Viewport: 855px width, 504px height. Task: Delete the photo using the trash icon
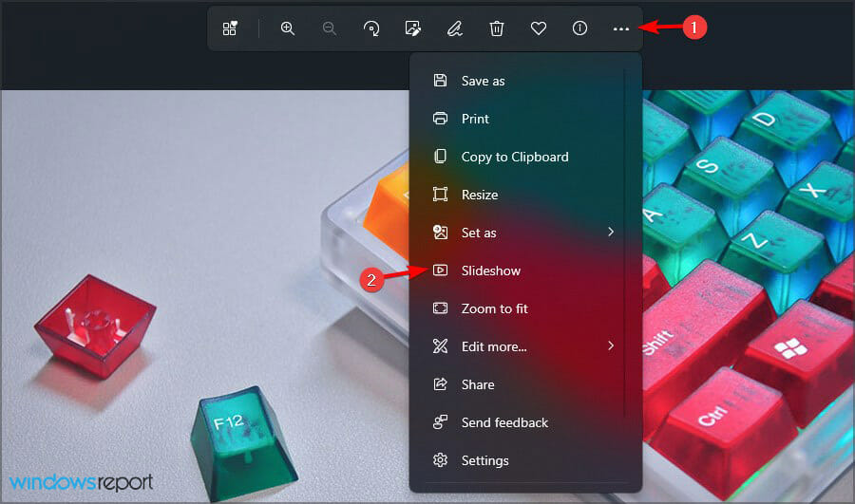tap(496, 28)
